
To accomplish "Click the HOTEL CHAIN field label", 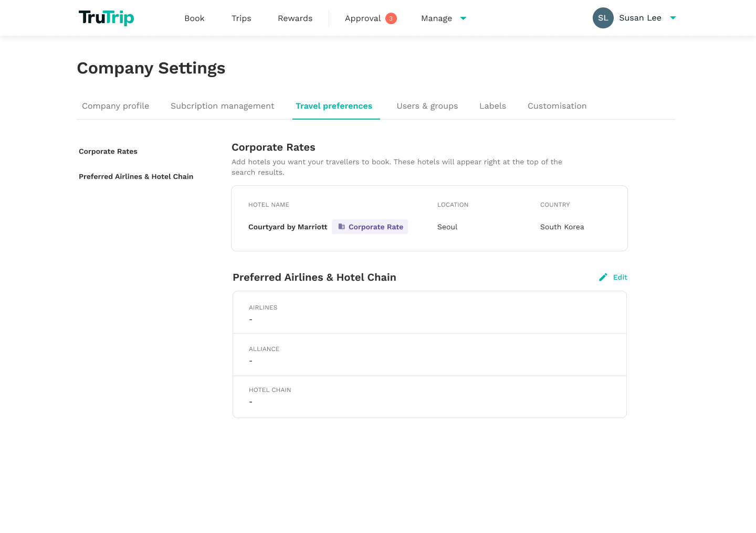I will point(270,390).
